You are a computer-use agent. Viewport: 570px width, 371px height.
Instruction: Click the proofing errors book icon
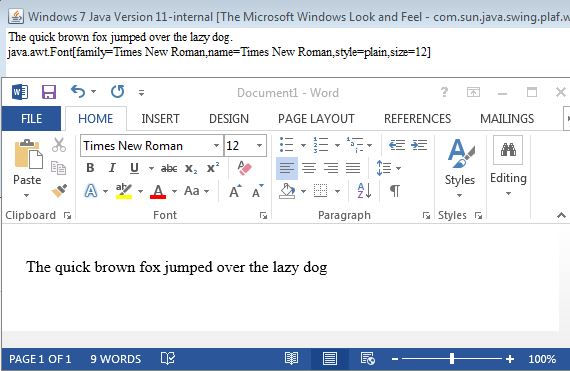pos(168,358)
